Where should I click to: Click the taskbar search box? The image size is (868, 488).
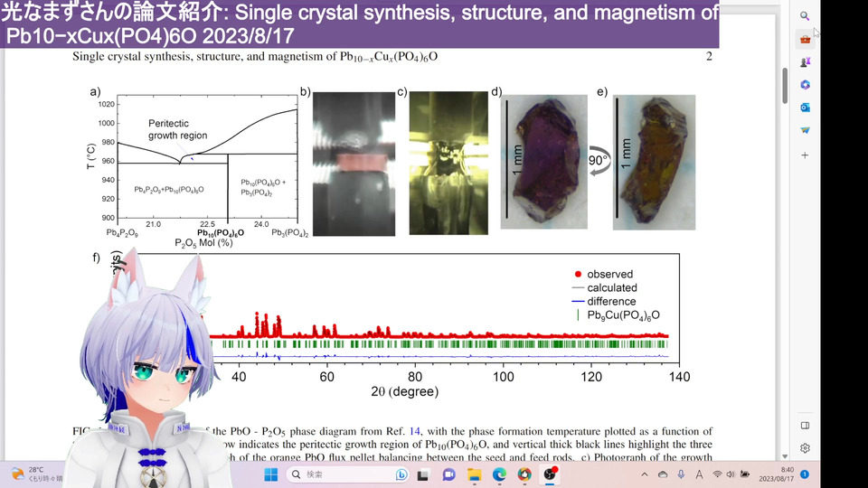(348, 474)
